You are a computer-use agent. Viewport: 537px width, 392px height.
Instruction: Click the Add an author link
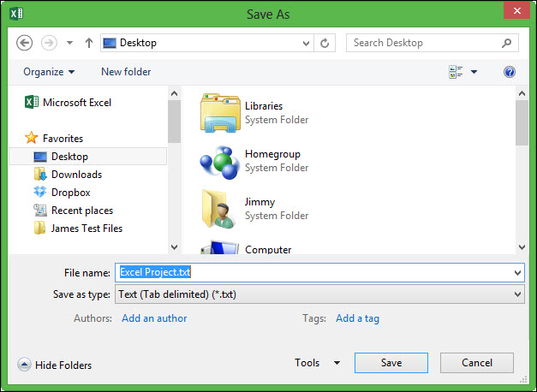pos(154,318)
